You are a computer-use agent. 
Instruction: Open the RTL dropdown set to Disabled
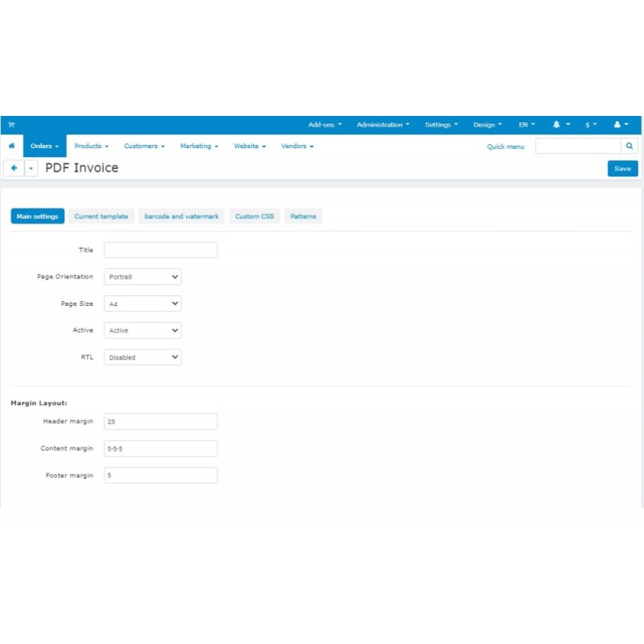[142, 357]
